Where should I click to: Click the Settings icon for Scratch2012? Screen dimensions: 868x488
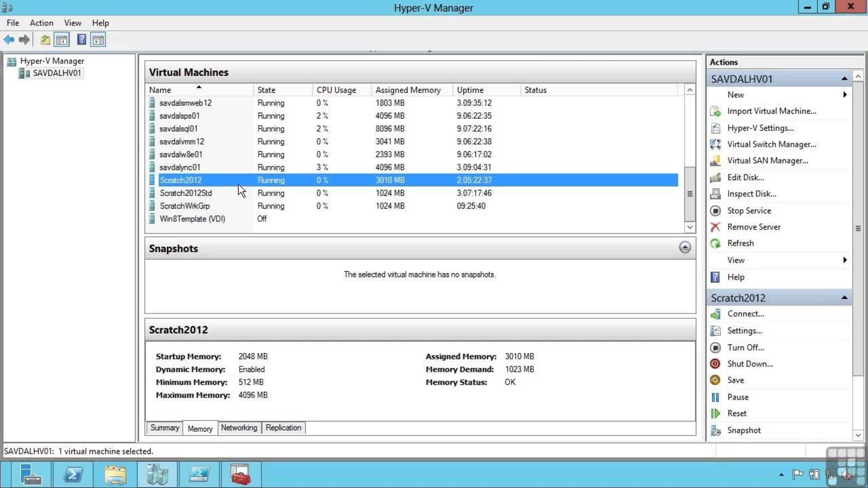pyautogui.click(x=715, y=331)
